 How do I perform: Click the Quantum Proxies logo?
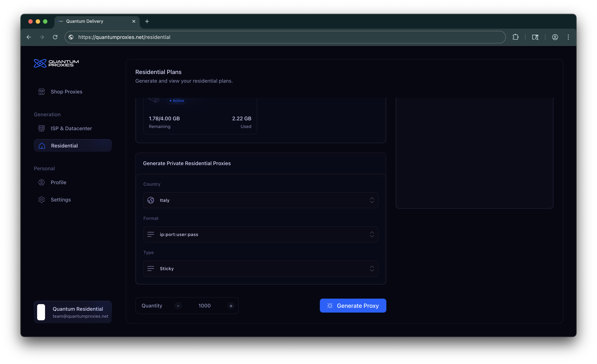point(56,63)
